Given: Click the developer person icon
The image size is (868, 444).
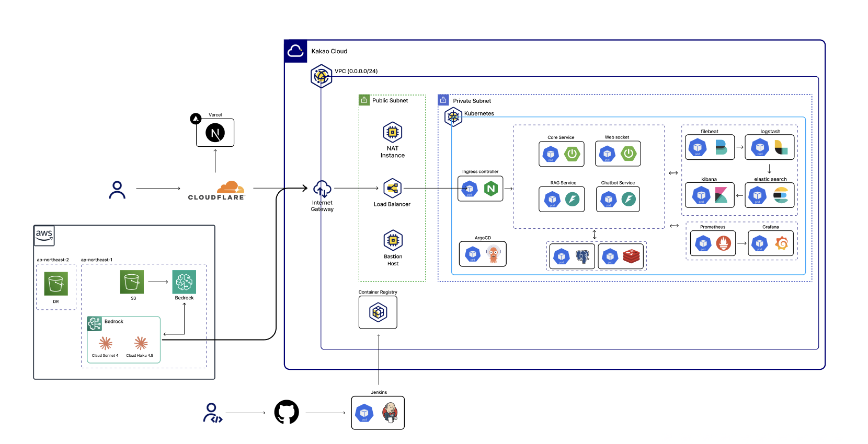Looking at the screenshot, I should 212,413.
